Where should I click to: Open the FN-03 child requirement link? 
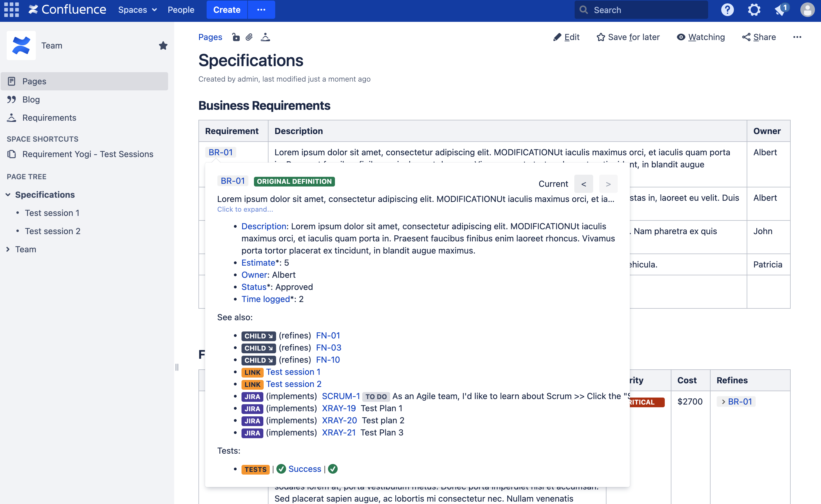tap(329, 348)
